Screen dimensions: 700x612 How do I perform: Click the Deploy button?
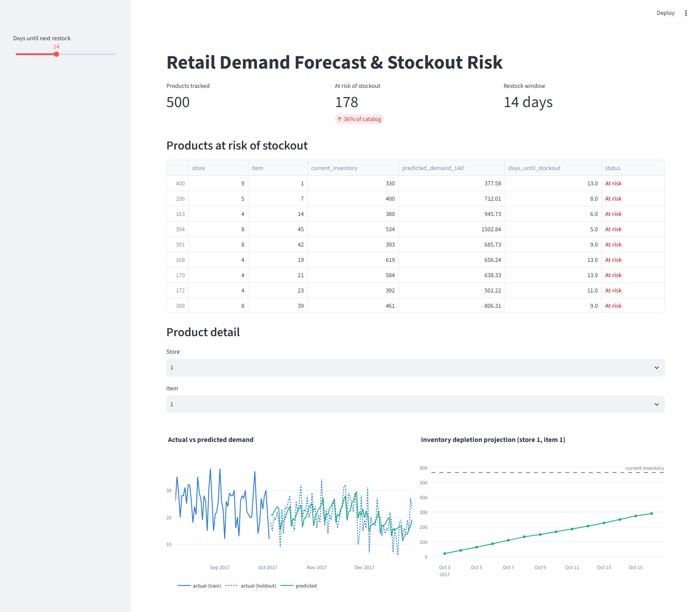tap(665, 13)
